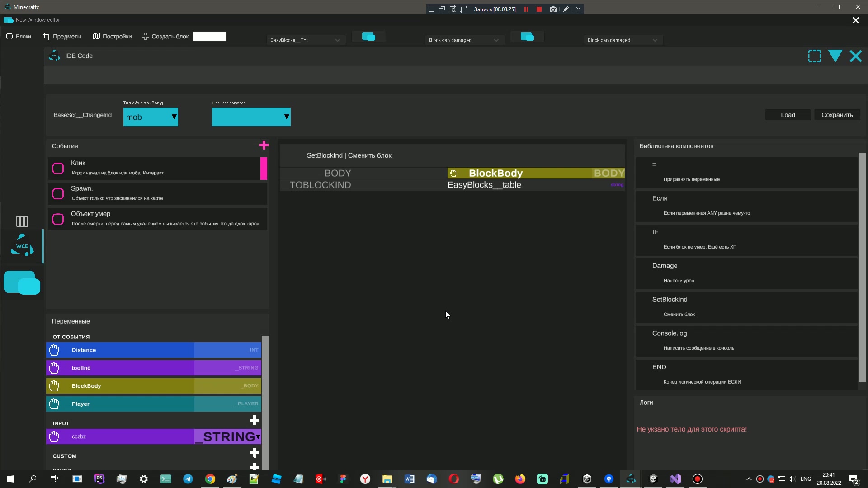Open the cyan Block can damaged dropdown
This screenshot has width=868, height=488.
pyautogui.click(x=251, y=117)
